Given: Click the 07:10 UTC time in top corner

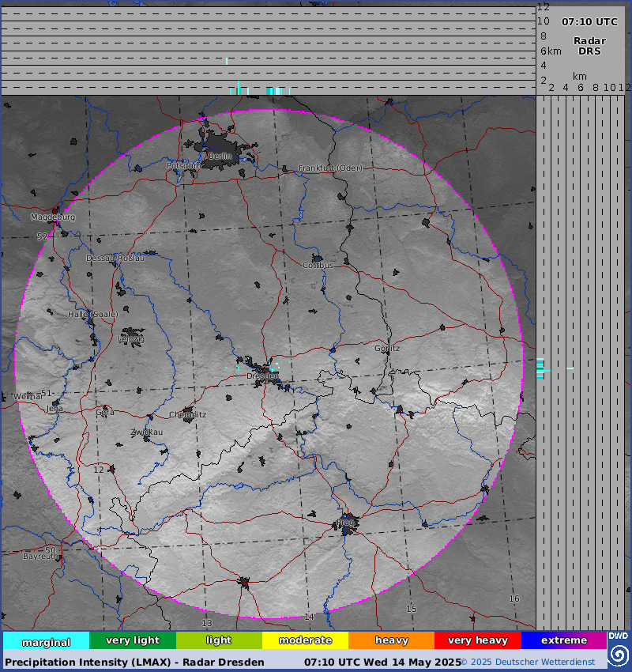Looking at the screenshot, I should pyautogui.click(x=589, y=22).
